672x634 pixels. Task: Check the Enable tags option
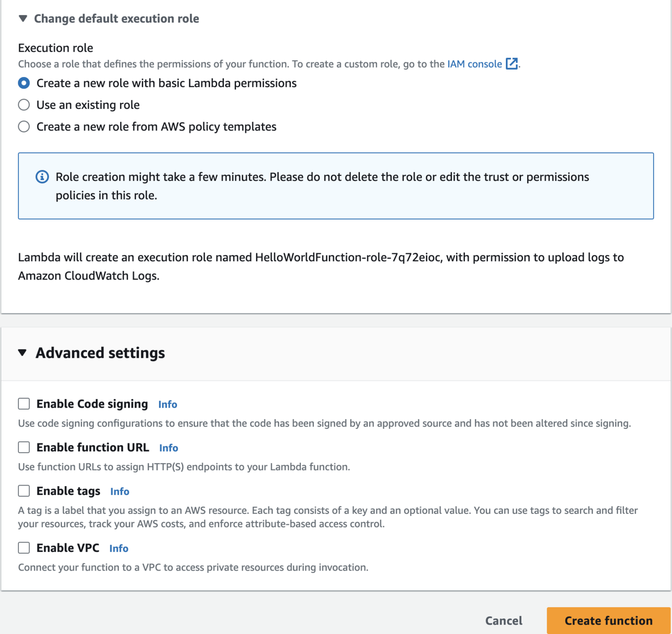[x=24, y=491]
